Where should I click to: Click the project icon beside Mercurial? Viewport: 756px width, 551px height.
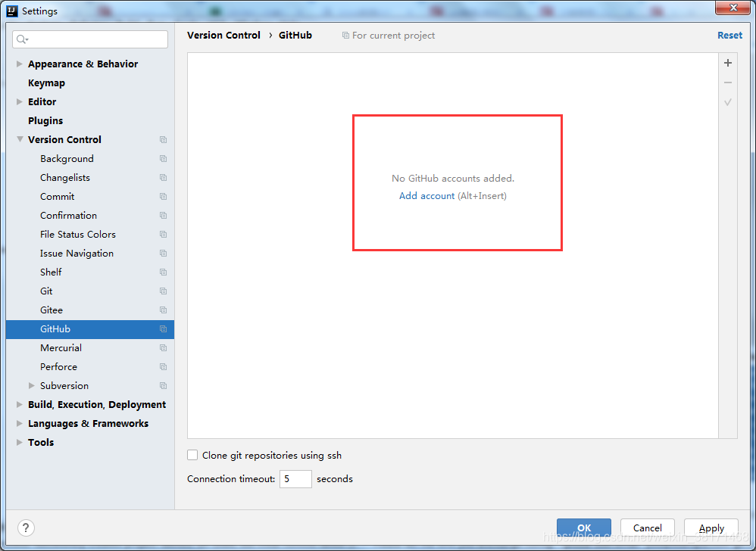[x=163, y=347]
